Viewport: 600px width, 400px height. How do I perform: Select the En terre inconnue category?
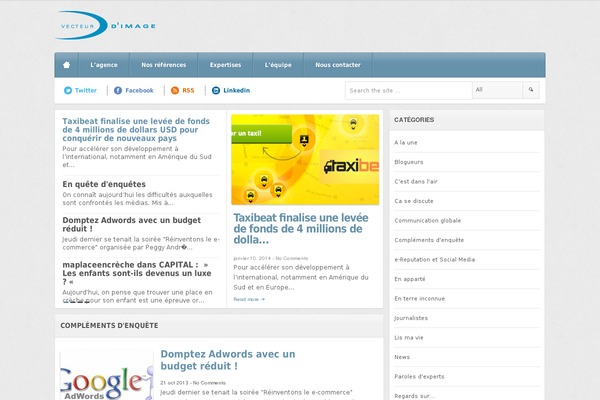pos(420,299)
